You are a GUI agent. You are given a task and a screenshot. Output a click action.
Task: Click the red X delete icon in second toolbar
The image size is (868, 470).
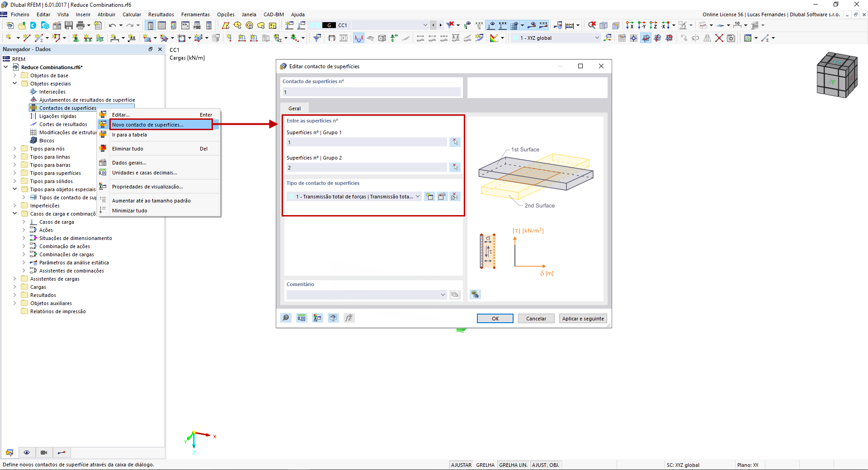(x=719, y=38)
